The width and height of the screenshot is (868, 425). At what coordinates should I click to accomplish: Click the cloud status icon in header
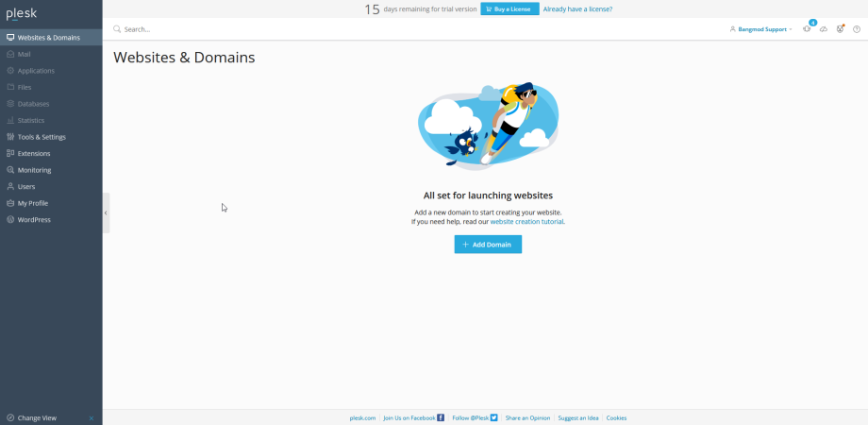824,29
